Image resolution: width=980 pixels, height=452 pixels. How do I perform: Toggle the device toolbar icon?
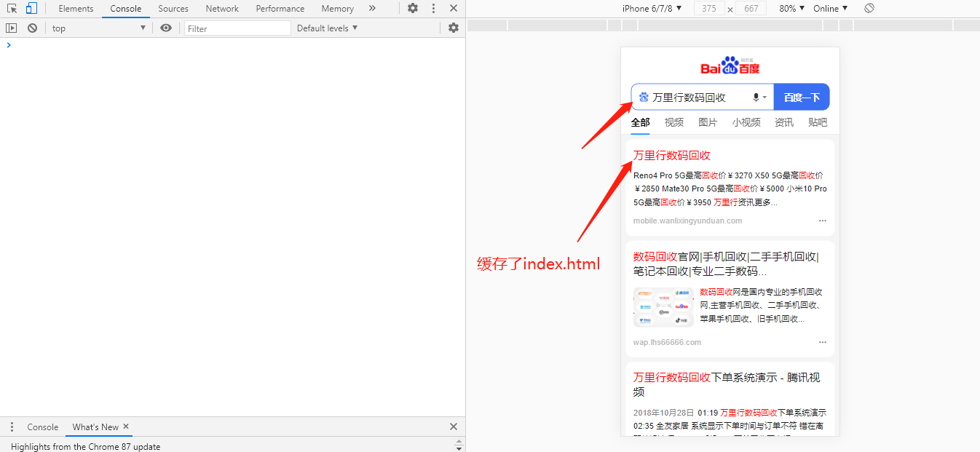(x=31, y=9)
